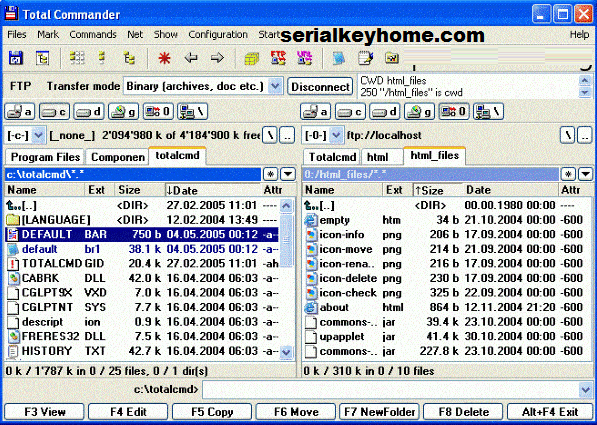This screenshot has width=597, height=425.
Task: Select FTP drive 0 in right panel
Action: click(453, 112)
